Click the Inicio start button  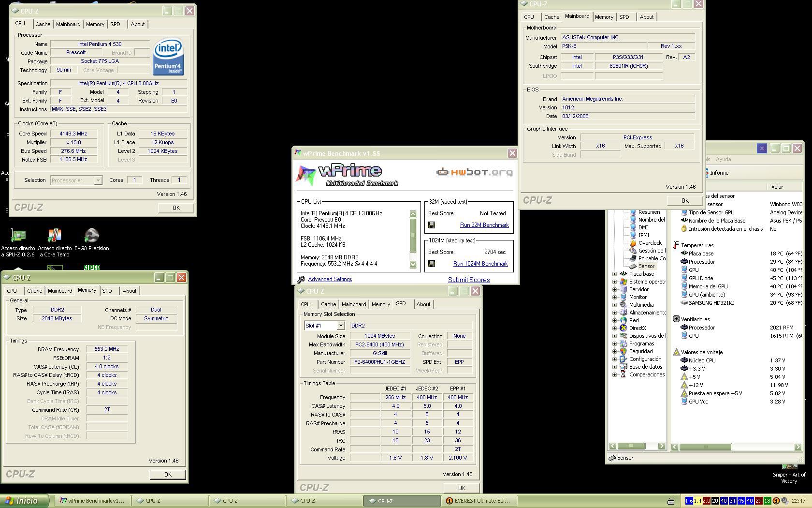(x=25, y=501)
